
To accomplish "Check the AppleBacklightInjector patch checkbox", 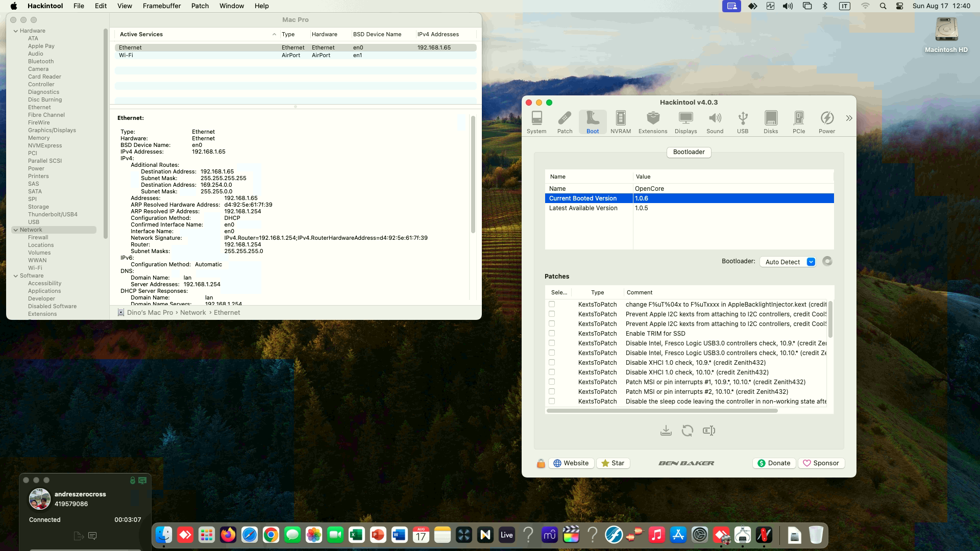I will point(552,304).
